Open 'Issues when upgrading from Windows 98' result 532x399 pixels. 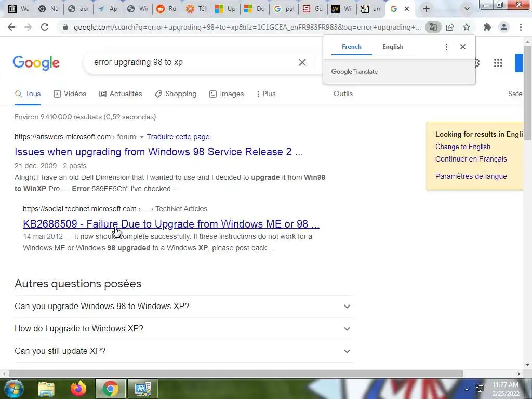coord(159,152)
